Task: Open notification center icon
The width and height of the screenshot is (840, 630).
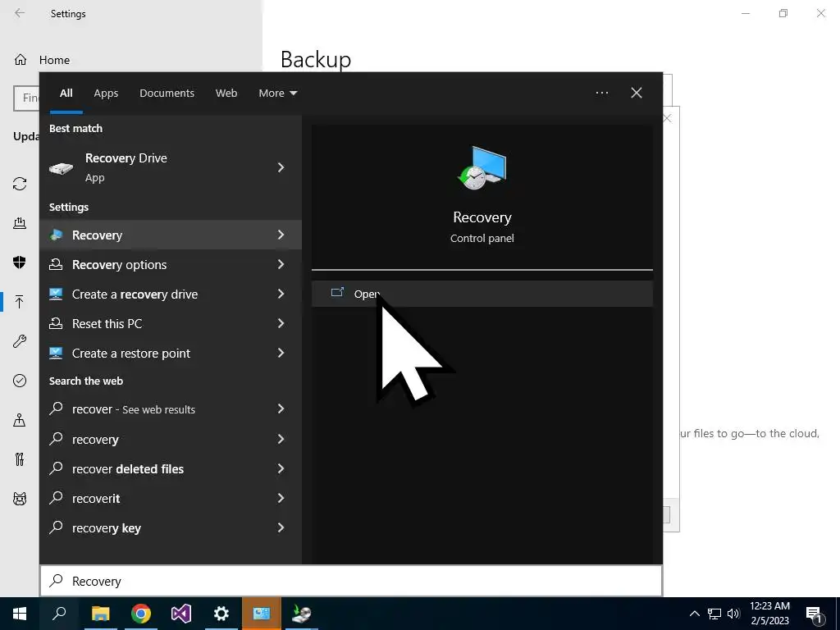Action: [814, 614]
